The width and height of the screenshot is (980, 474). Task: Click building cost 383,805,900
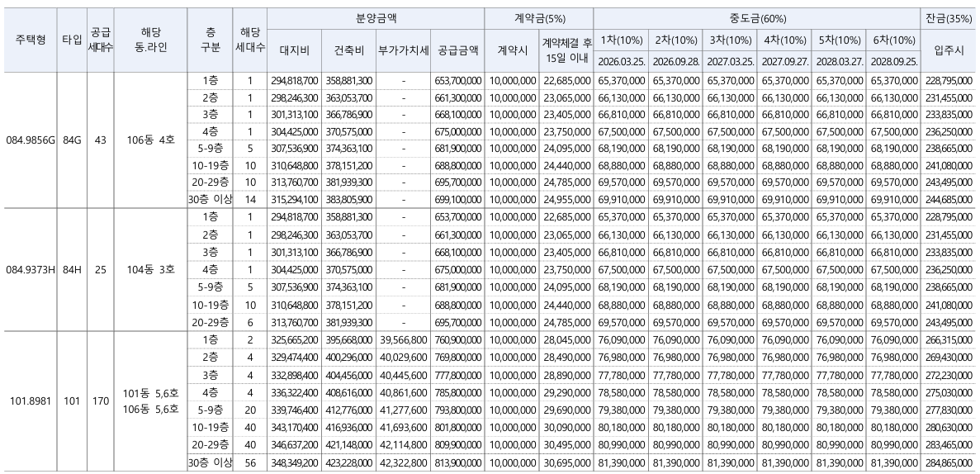click(x=348, y=200)
